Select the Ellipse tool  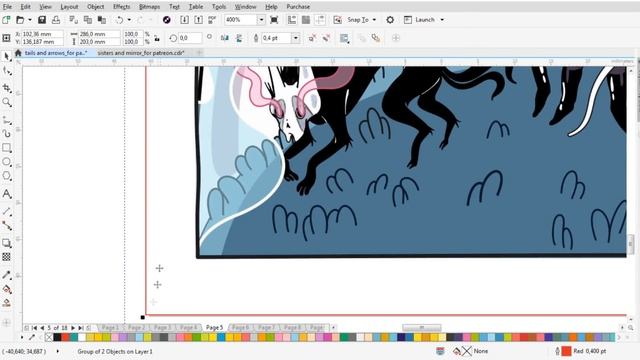click(7, 162)
